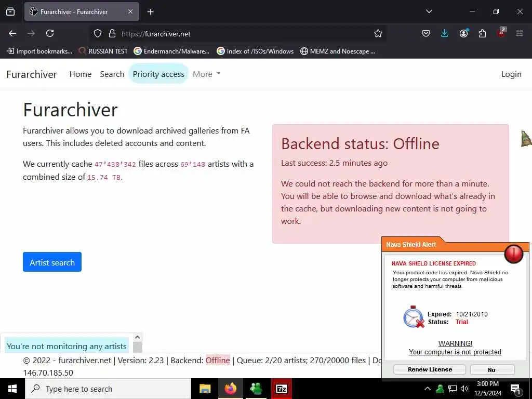532x399 pixels.
Task: Click the expired clock icon in alert
Action: 414,317
